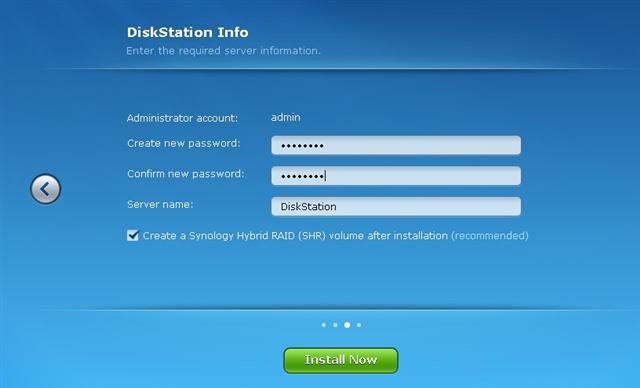The height and width of the screenshot is (388, 640).
Task: Click the Create new password field
Action: pyautogui.click(x=396, y=145)
